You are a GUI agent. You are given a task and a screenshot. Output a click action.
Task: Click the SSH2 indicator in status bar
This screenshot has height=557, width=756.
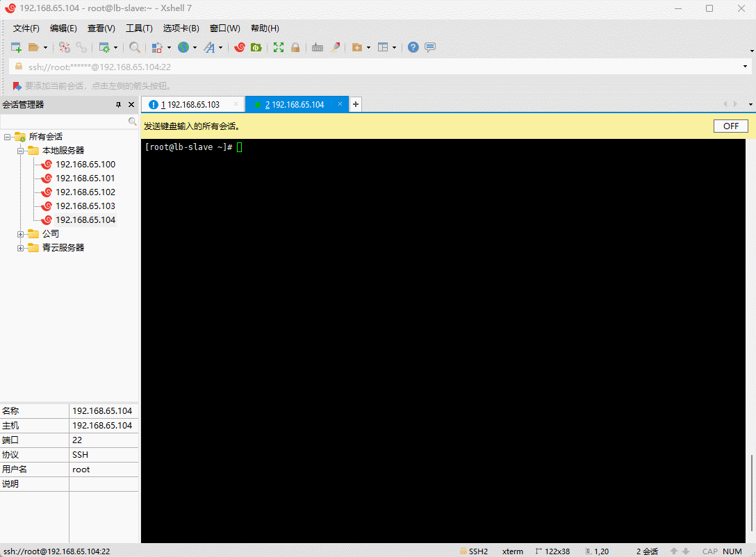click(x=474, y=551)
